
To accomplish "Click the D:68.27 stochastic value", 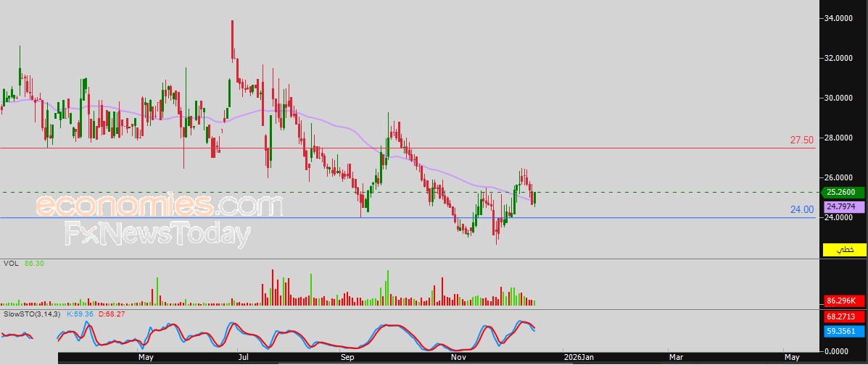I will click(111, 314).
